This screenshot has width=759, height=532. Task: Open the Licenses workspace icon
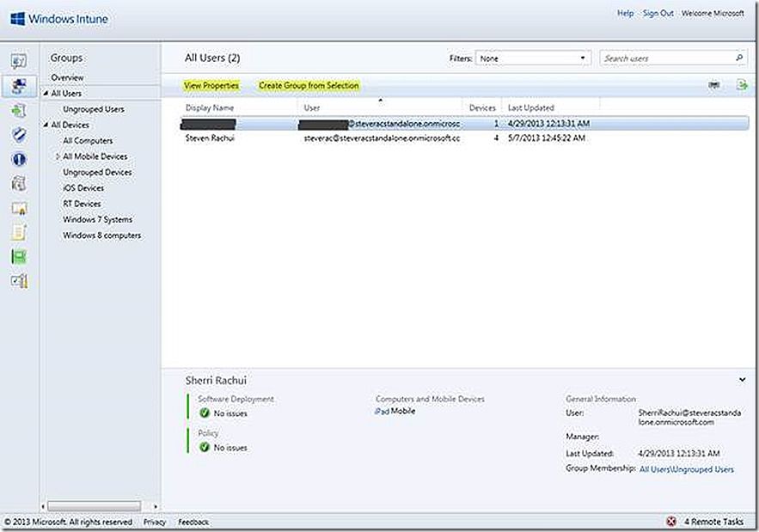(x=19, y=208)
